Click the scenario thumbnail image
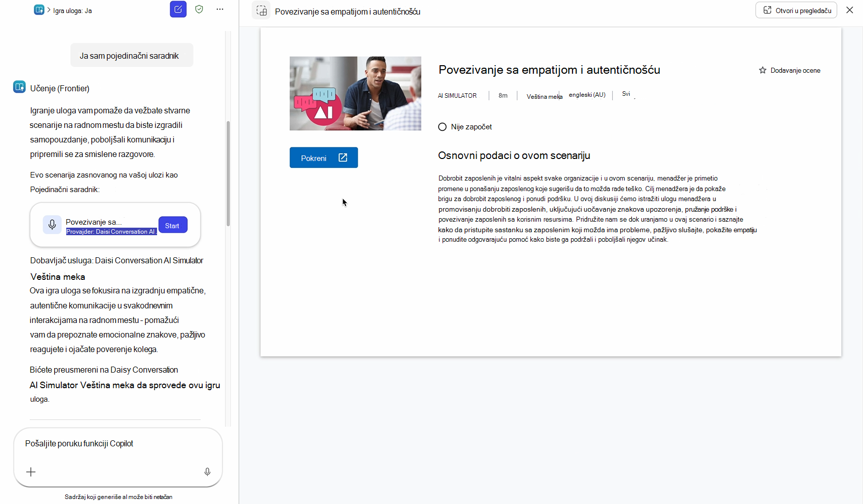The width and height of the screenshot is (863, 504). point(355,93)
